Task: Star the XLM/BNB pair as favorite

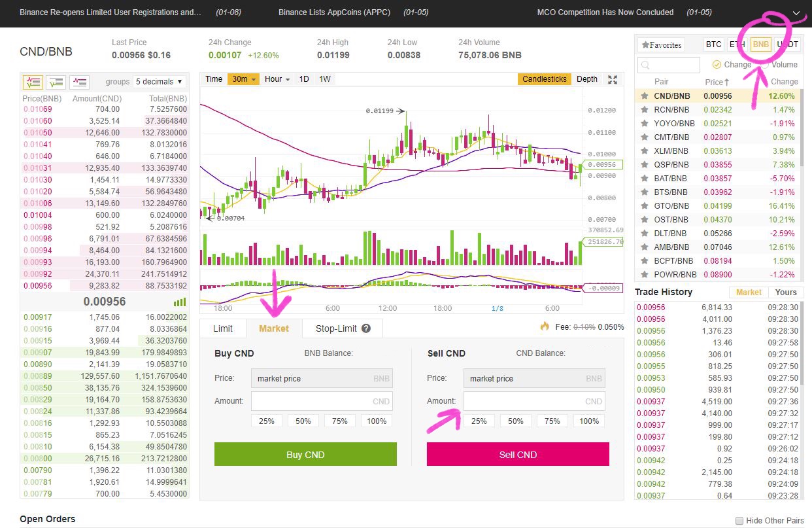Action: coord(645,151)
